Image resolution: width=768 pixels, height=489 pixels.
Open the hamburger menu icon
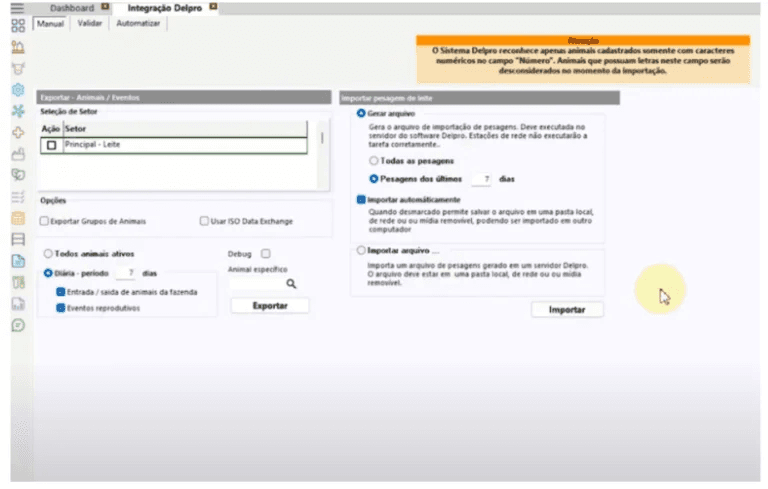17,8
